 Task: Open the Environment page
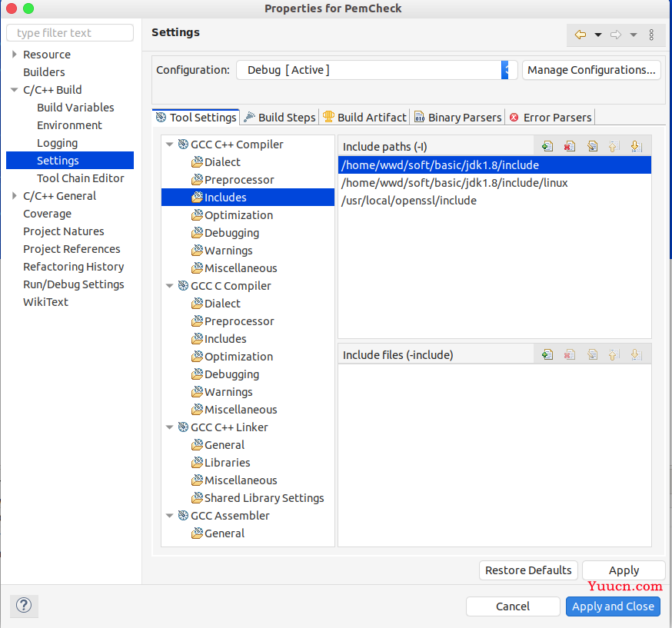click(69, 125)
